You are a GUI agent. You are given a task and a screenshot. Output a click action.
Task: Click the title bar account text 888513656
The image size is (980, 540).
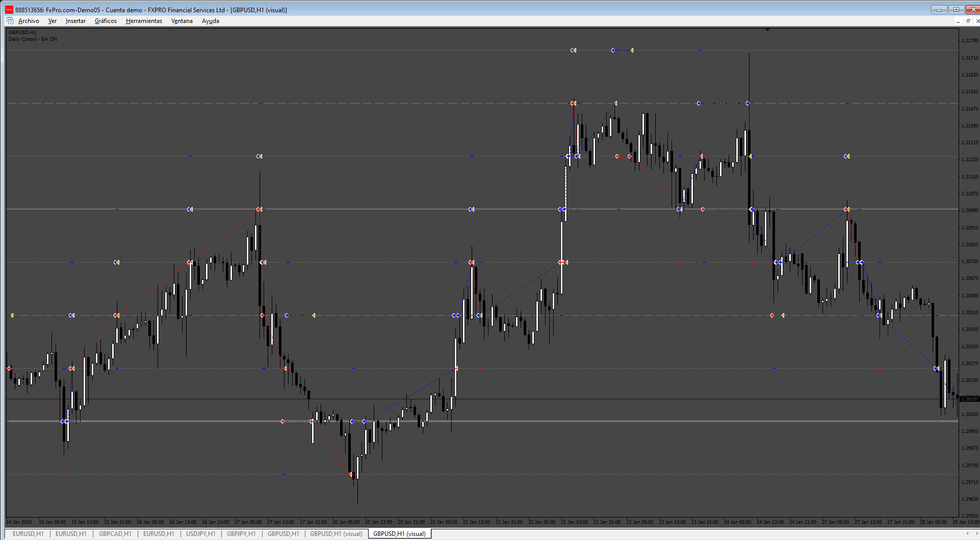(x=29, y=10)
